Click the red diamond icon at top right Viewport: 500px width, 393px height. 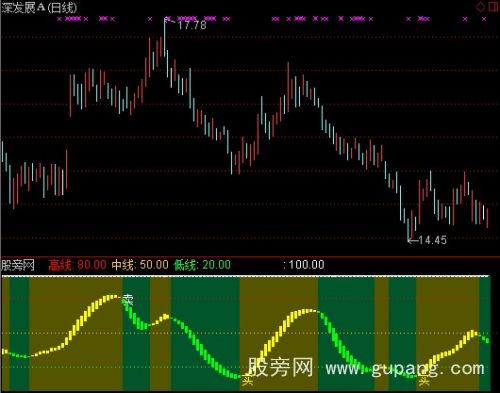point(480,7)
